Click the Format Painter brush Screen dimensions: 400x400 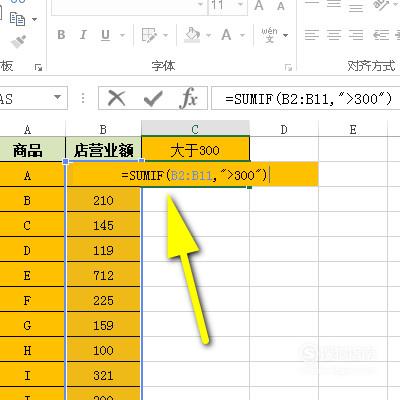(18, 42)
